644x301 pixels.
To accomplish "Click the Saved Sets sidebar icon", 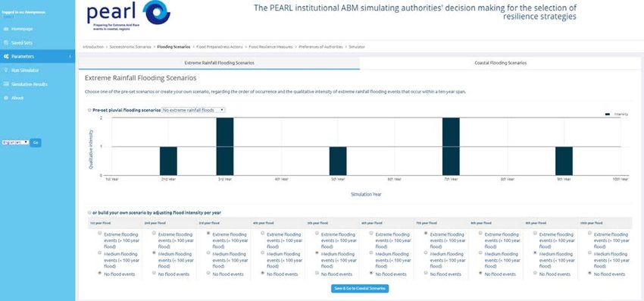I will [6, 42].
